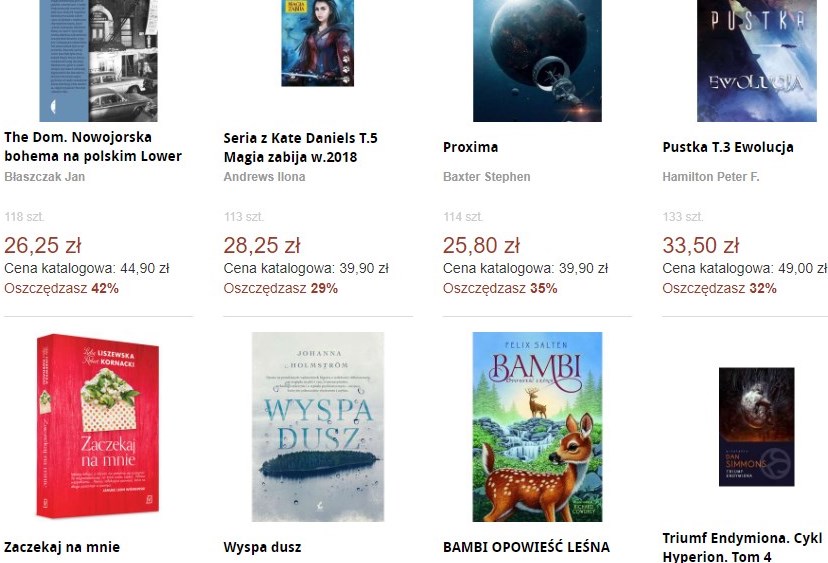Open Pustka T.3 Ewolucja title link
The width and height of the screenshot is (828, 563).
click(728, 147)
